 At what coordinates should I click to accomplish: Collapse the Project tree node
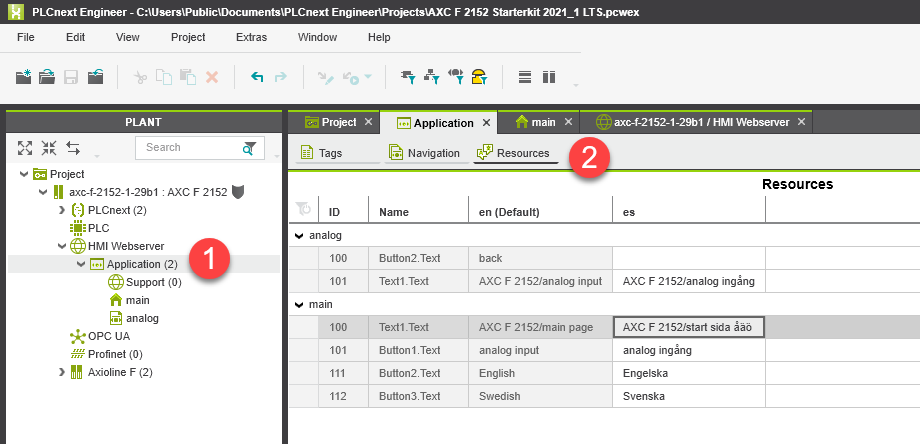(x=23, y=174)
